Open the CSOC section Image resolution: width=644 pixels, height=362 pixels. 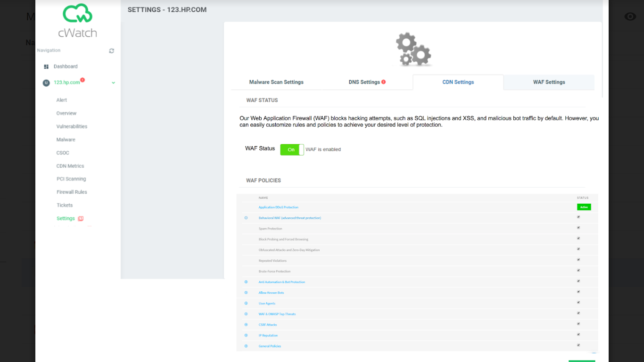coord(63,153)
